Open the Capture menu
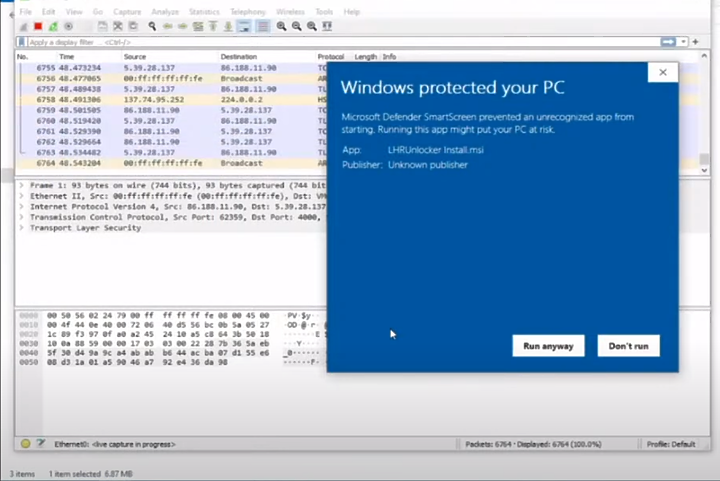 (x=127, y=11)
